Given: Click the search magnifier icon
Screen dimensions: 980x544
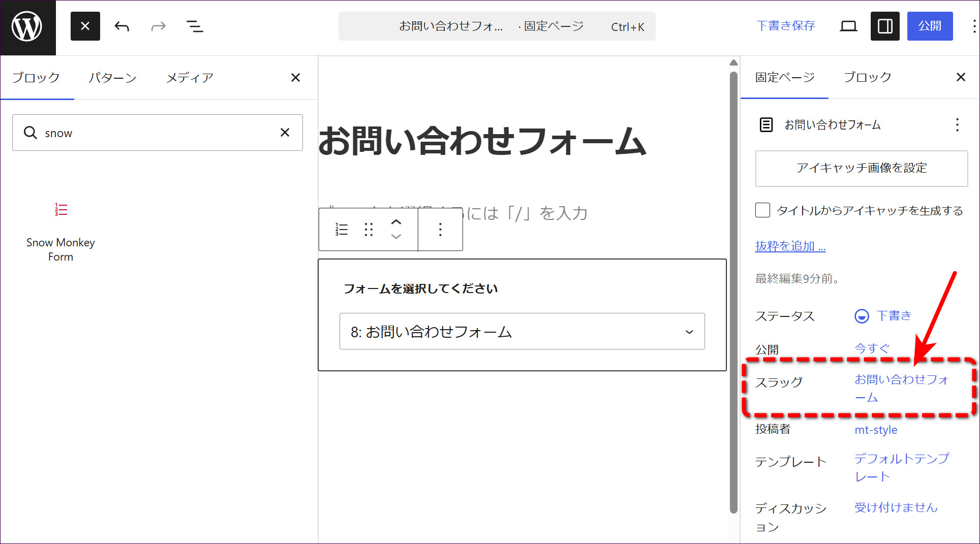Looking at the screenshot, I should pos(30,133).
